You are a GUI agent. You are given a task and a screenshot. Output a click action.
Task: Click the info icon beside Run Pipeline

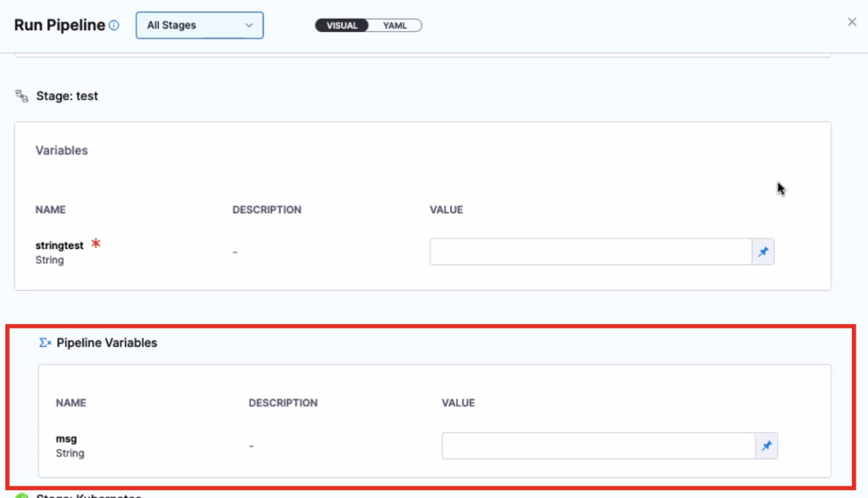(x=113, y=26)
